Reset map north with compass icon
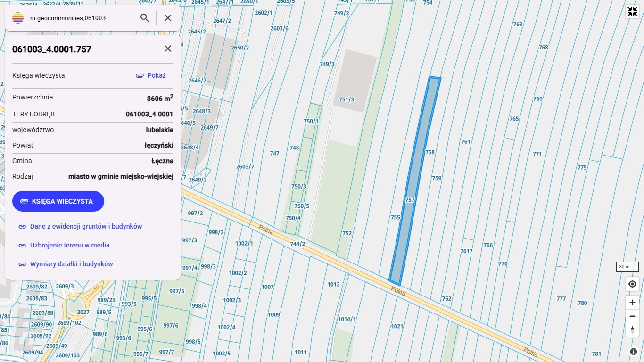The image size is (644, 362). click(x=632, y=329)
